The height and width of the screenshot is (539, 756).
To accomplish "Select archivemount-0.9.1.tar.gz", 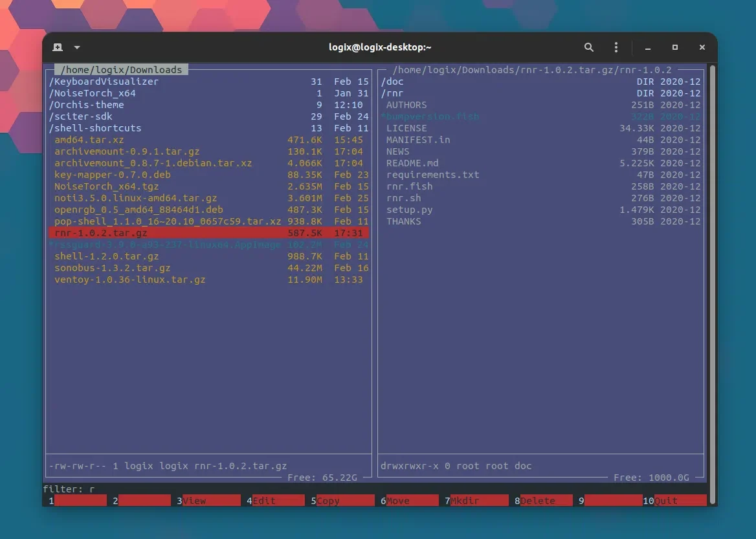I will [209, 151].
